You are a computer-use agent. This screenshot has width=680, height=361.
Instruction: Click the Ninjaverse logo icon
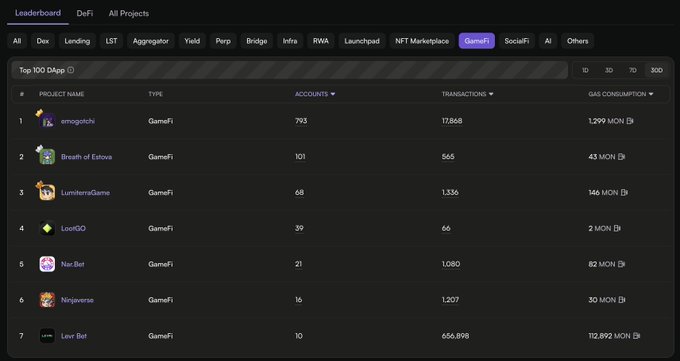[x=47, y=300]
